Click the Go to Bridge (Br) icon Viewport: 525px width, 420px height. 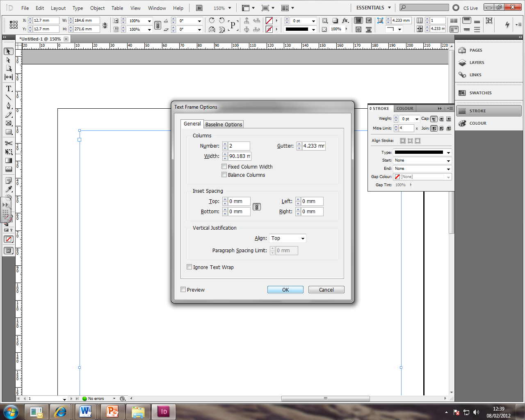199,8
